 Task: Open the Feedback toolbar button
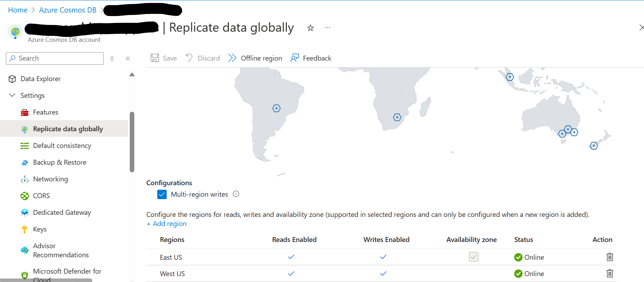click(311, 58)
